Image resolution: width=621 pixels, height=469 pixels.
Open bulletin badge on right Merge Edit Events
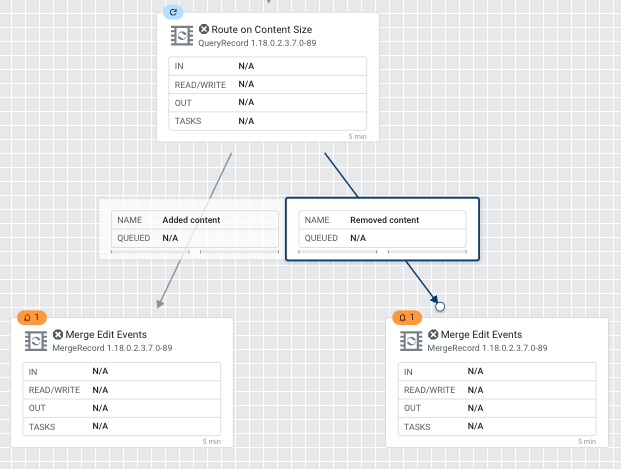click(405, 317)
